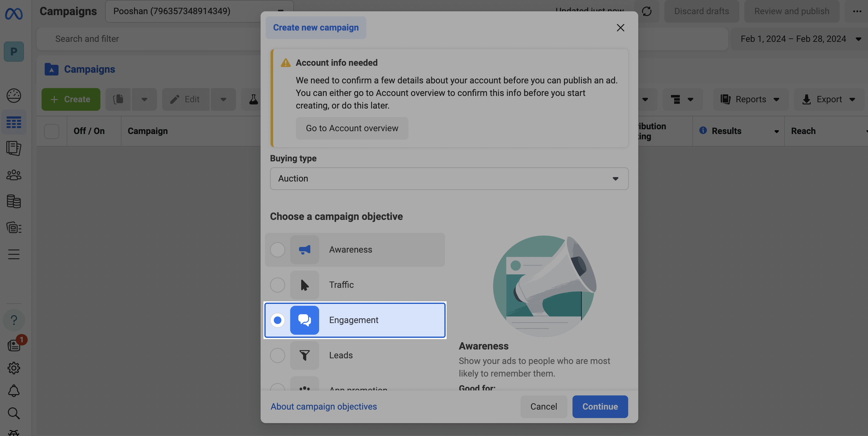Viewport: 868px width, 436px height.
Task: Click the Campaigns table grid sidebar icon
Action: pyautogui.click(x=14, y=122)
